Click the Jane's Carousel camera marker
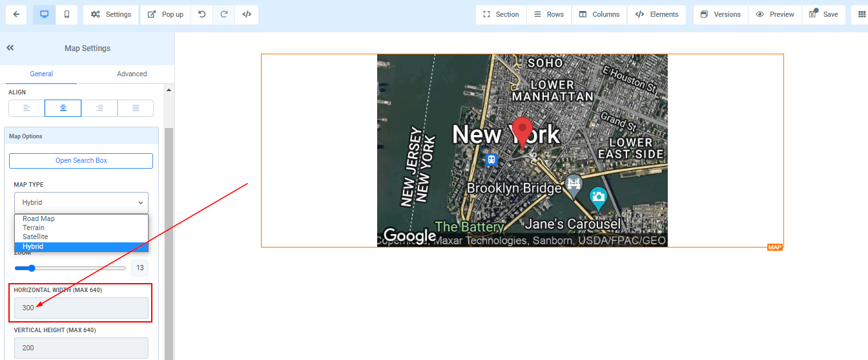868x360 pixels. click(599, 198)
